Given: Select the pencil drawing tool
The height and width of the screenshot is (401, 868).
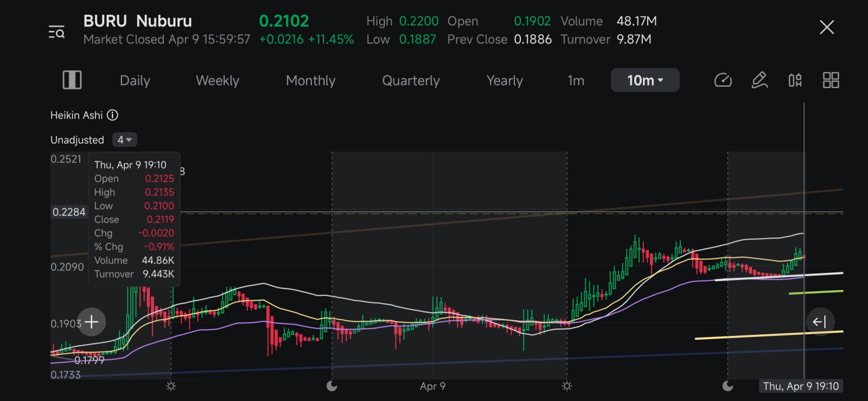Looking at the screenshot, I should click(x=759, y=80).
